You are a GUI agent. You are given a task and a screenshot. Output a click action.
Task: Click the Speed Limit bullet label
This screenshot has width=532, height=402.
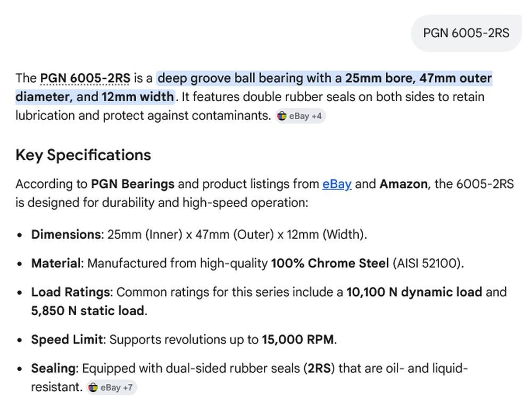pyautogui.click(x=68, y=340)
